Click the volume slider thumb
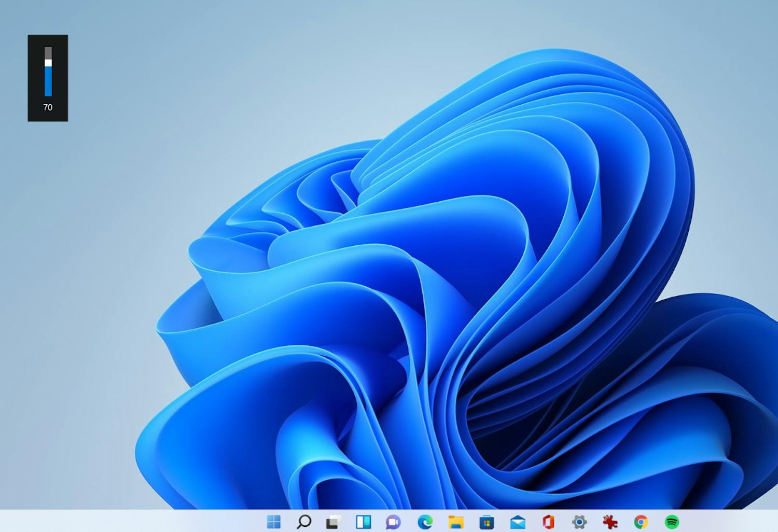Image resolution: width=778 pixels, height=532 pixels. click(x=48, y=63)
